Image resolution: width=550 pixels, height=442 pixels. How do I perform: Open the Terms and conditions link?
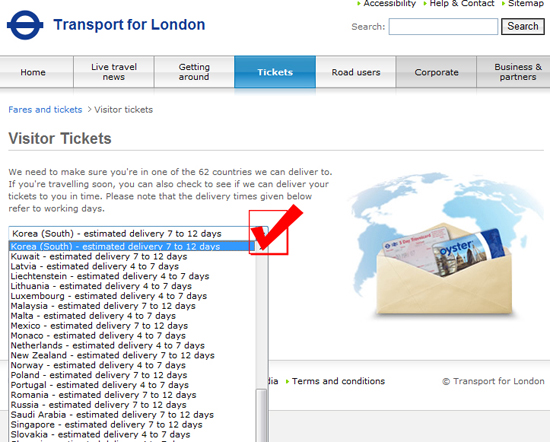(338, 381)
